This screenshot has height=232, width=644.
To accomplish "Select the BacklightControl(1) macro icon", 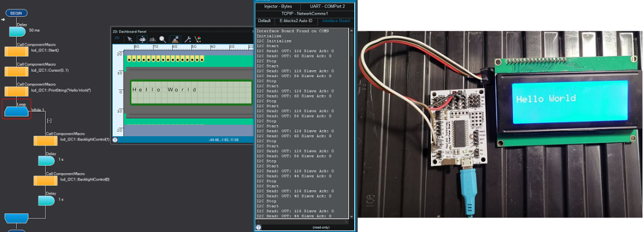I will coord(46,140).
